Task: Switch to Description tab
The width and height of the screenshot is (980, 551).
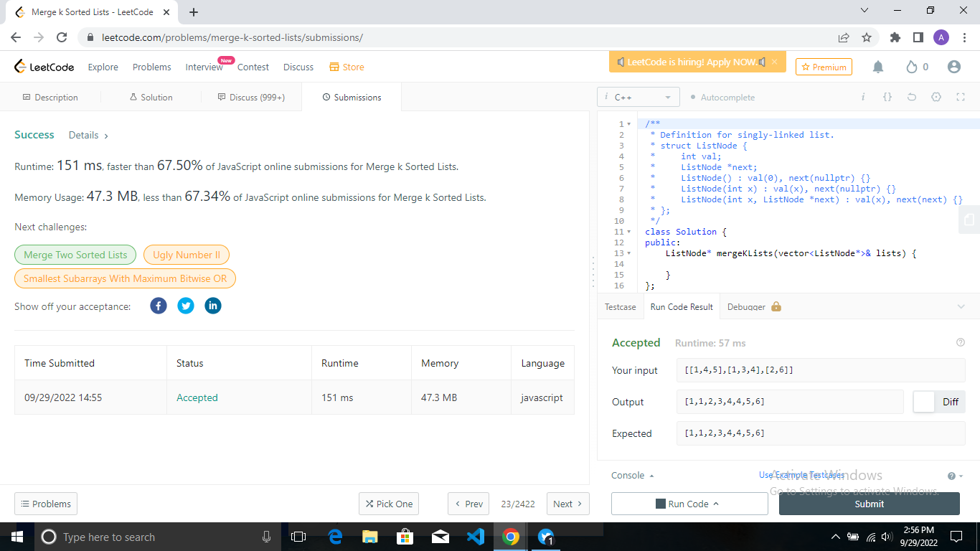Action: (x=50, y=97)
